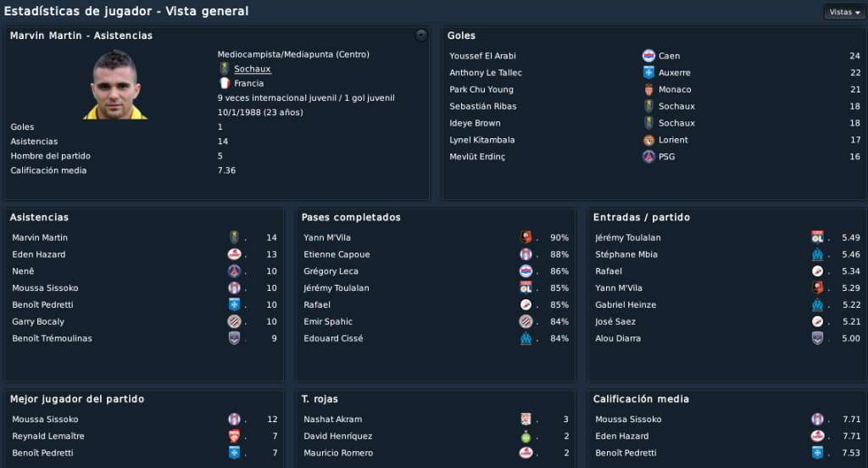This screenshot has width=868, height=468.
Task: Click the Asistencias panel header
Action: tap(39, 217)
